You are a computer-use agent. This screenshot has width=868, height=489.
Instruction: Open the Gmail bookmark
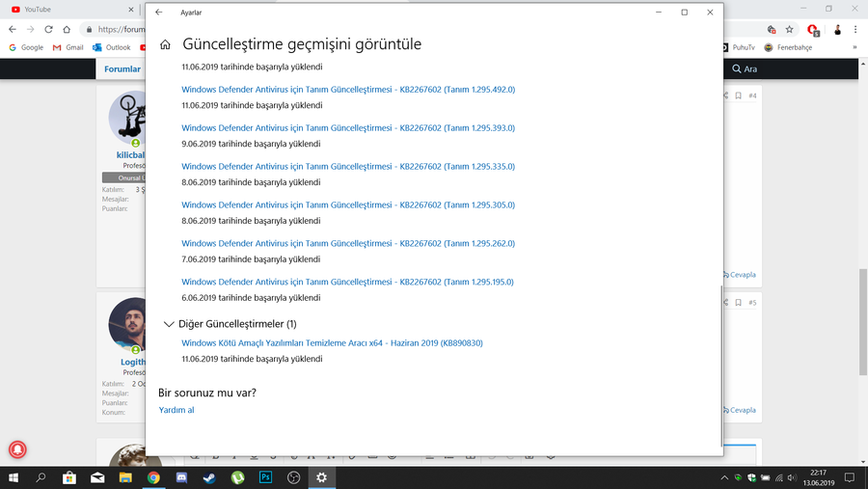point(68,47)
